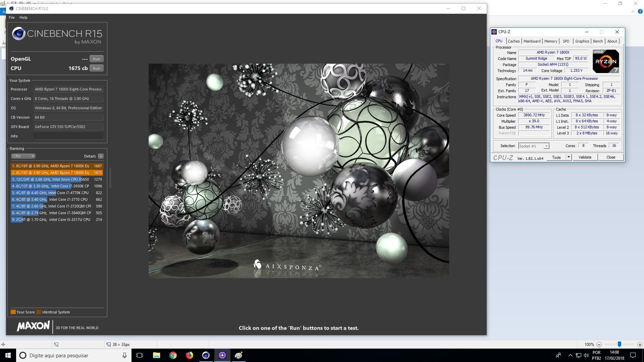
Task: Open Google Chrome from taskbar
Action: click(x=173, y=355)
